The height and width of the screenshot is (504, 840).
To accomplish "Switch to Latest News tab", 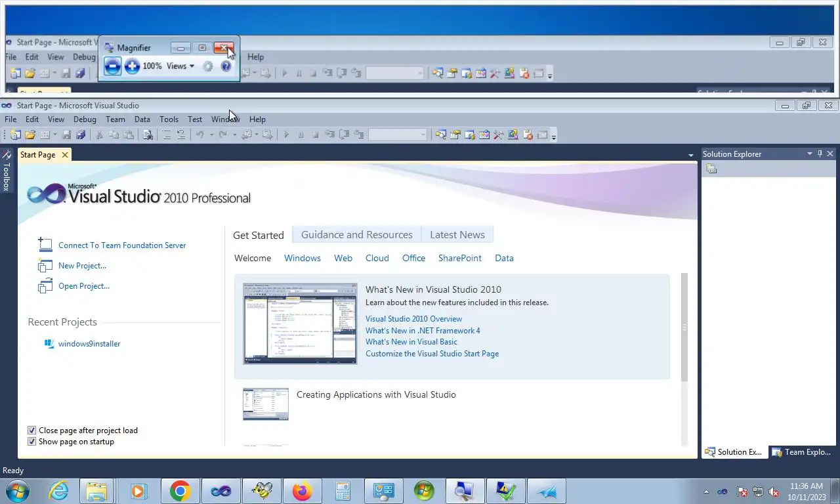I will pos(457,234).
